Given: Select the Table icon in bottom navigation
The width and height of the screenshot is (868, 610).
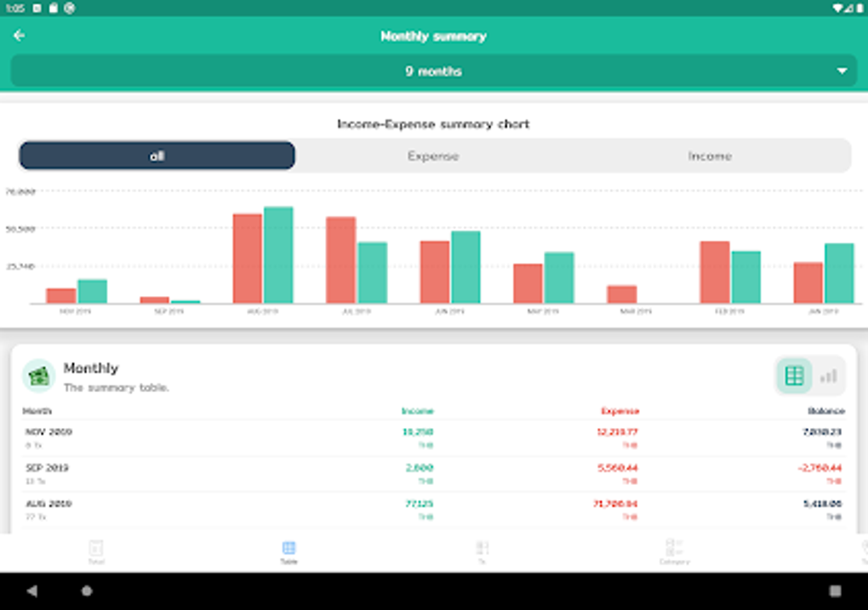Looking at the screenshot, I should point(288,550).
